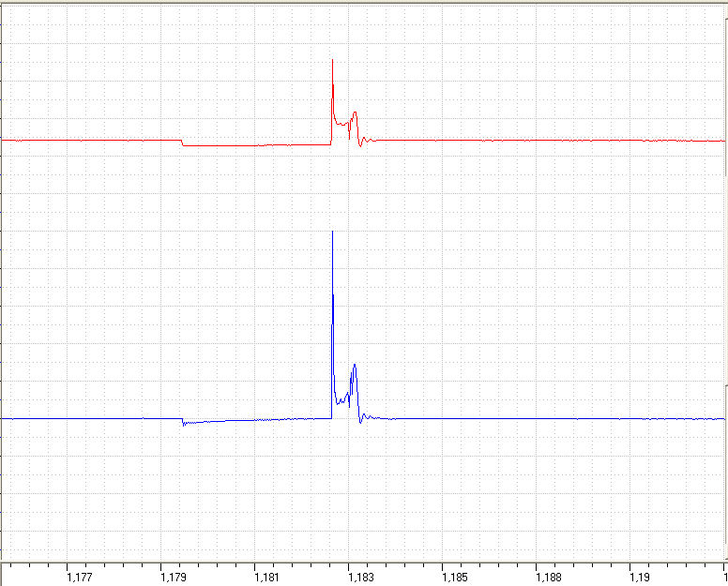Click the 1,19 time axis label
This screenshot has width=728, height=586.
pos(640,578)
